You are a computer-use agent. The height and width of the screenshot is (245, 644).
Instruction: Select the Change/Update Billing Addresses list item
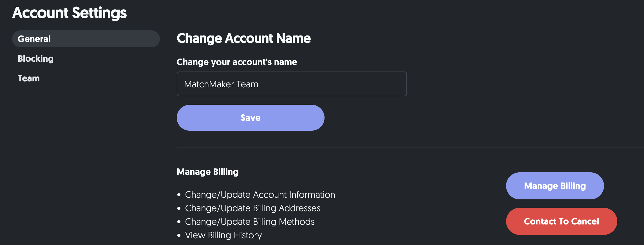point(252,208)
